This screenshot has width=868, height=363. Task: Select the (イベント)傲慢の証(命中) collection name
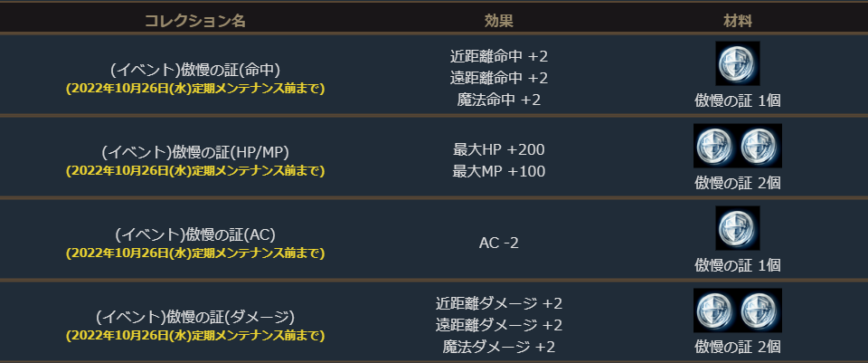coord(194,70)
